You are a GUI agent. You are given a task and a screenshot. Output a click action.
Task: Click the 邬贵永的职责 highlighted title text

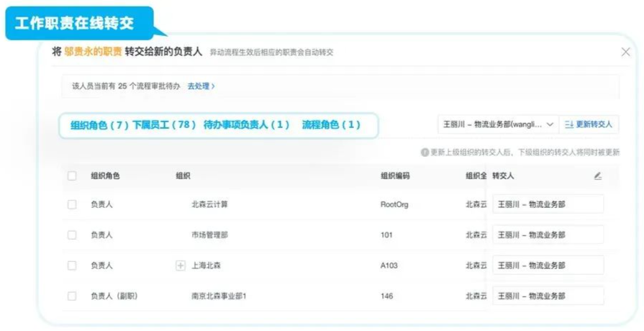94,52
